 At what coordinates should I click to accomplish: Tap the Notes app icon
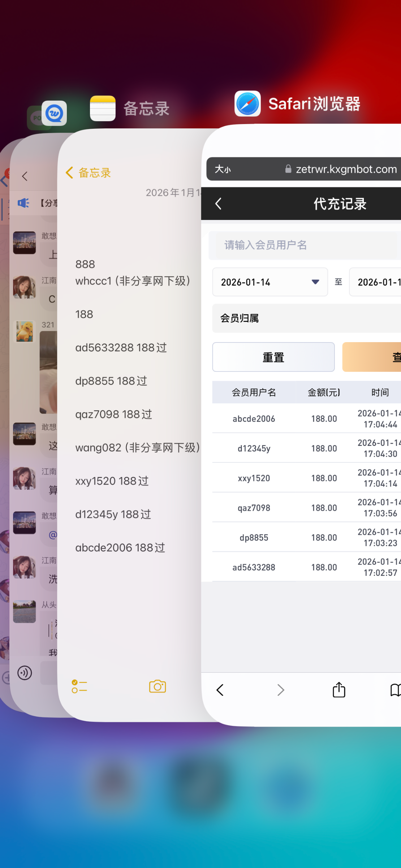[103, 109]
